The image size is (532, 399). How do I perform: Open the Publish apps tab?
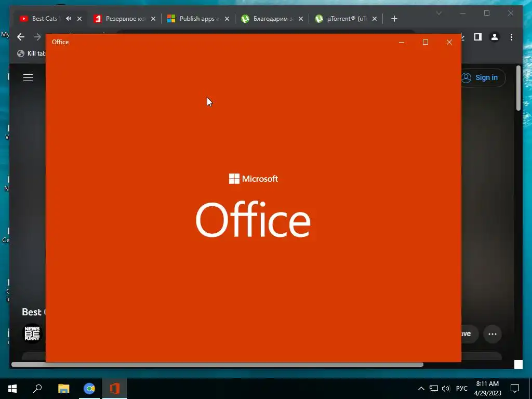[x=199, y=19]
